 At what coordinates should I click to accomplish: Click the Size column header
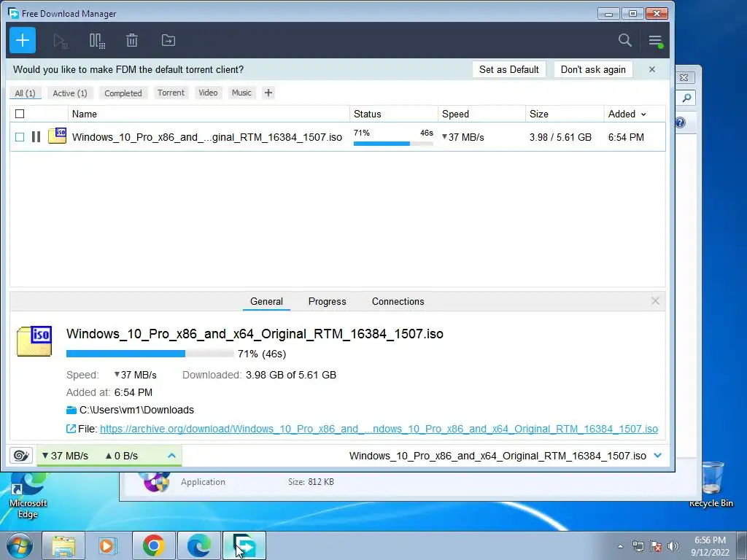coord(565,114)
